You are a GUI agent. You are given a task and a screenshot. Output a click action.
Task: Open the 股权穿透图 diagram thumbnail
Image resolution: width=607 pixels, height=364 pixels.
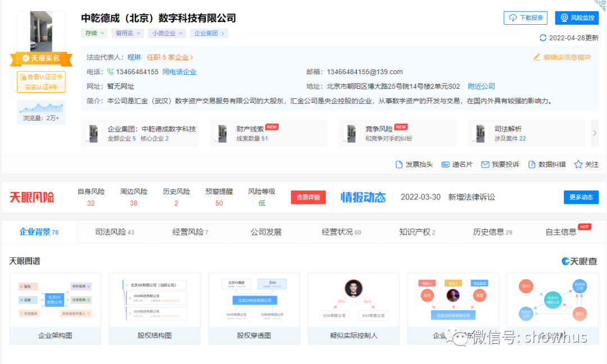coord(254,309)
